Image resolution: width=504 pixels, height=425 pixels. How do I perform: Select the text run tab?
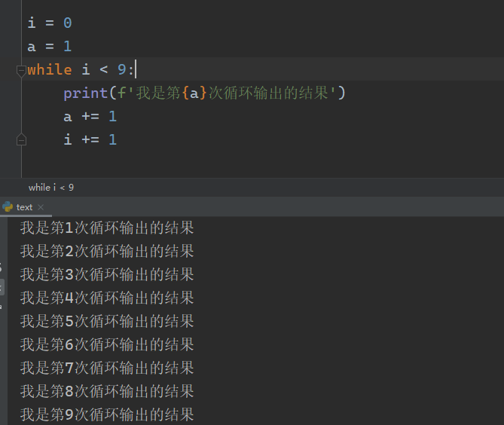[x=24, y=207]
